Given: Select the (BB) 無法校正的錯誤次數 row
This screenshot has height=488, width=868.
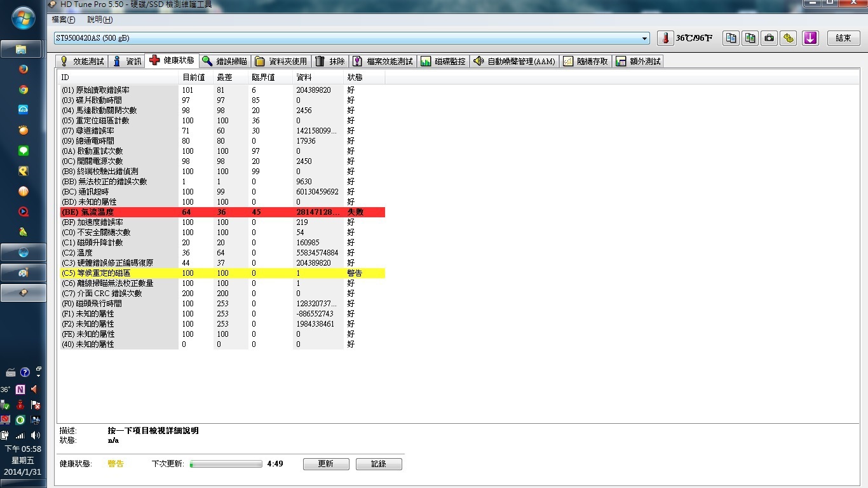Looking at the screenshot, I should [222, 181].
